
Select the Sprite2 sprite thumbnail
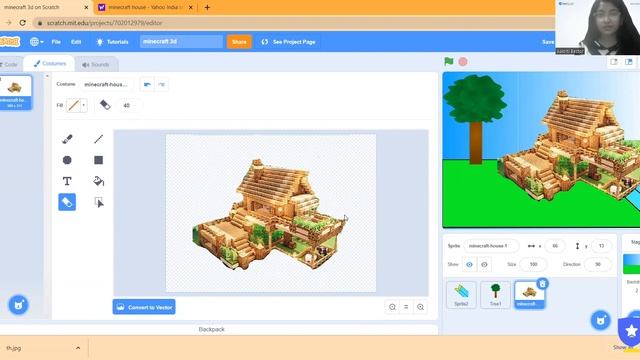tap(461, 295)
